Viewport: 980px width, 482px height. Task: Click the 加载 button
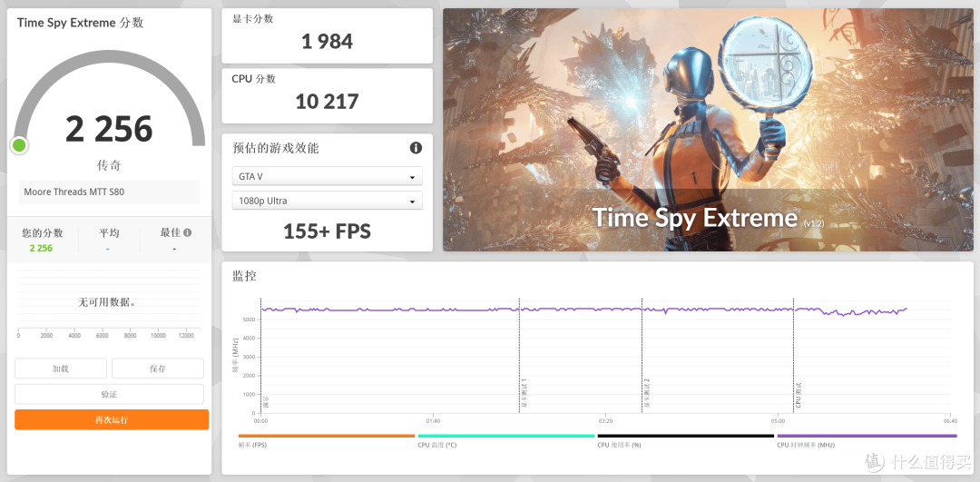[x=61, y=369]
